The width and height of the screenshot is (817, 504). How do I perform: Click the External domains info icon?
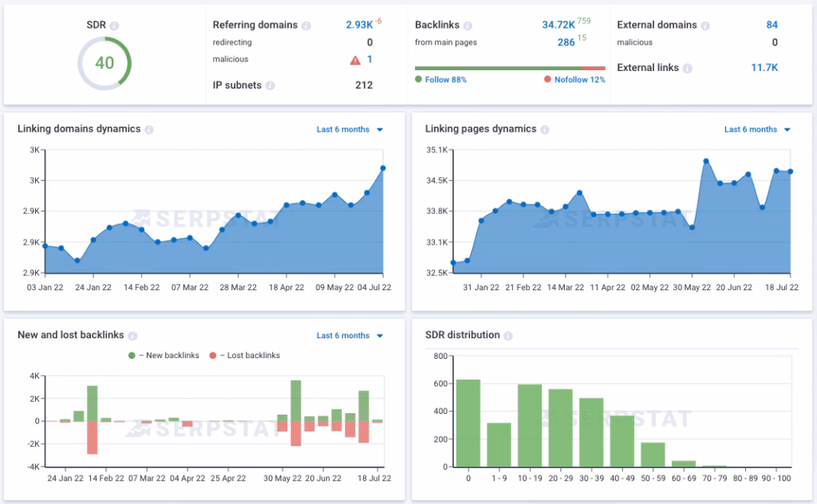705,25
